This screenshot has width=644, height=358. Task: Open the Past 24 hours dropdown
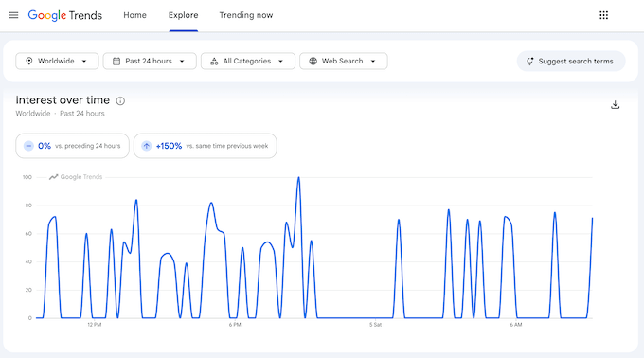[x=150, y=62]
